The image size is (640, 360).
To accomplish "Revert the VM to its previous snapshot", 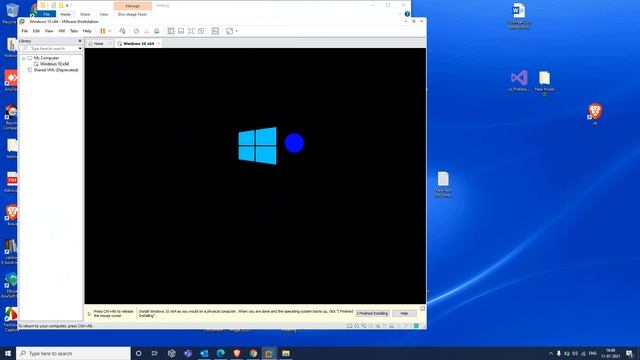I will [147, 31].
